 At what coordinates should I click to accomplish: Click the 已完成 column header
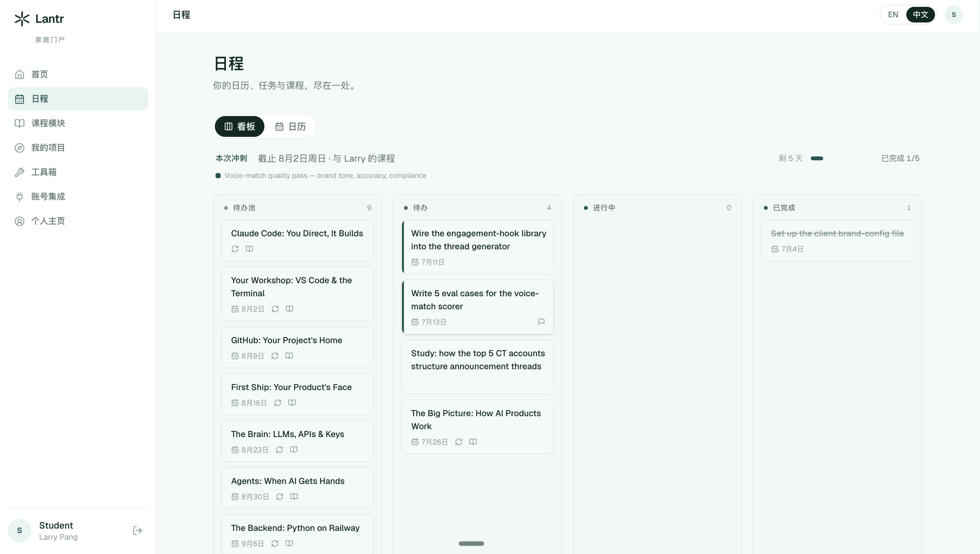(x=837, y=208)
